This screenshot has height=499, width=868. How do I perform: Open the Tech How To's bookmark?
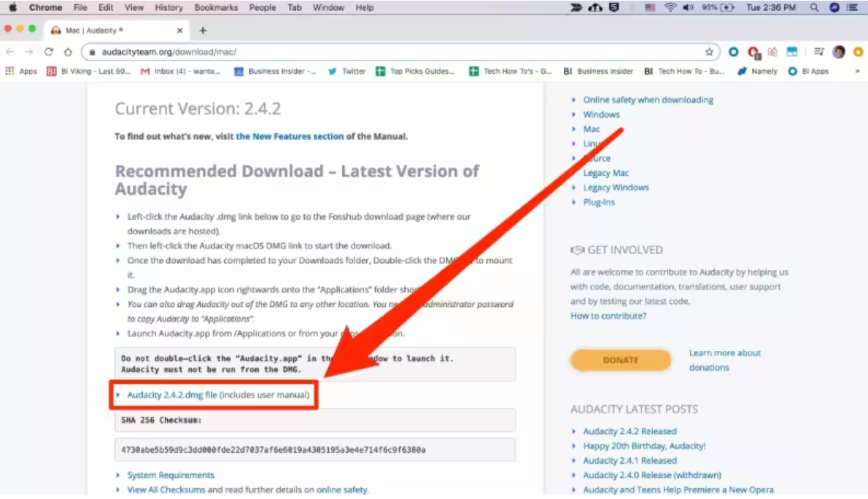[511, 71]
